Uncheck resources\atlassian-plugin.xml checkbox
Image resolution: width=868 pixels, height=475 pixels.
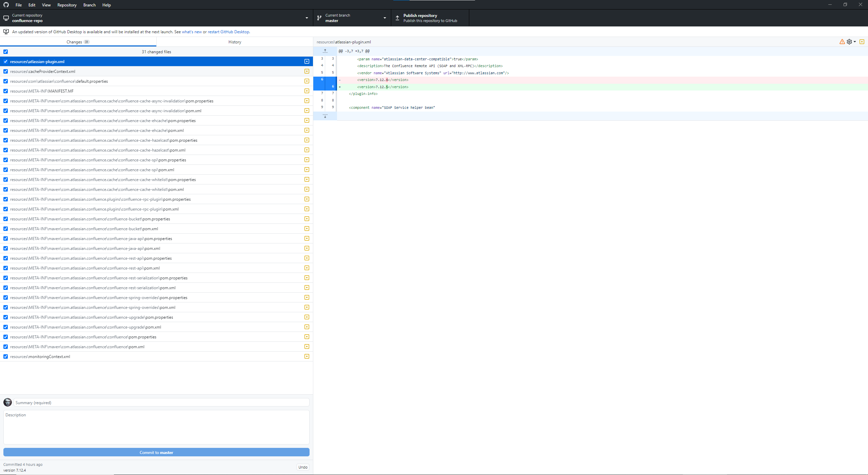point(5,61)
